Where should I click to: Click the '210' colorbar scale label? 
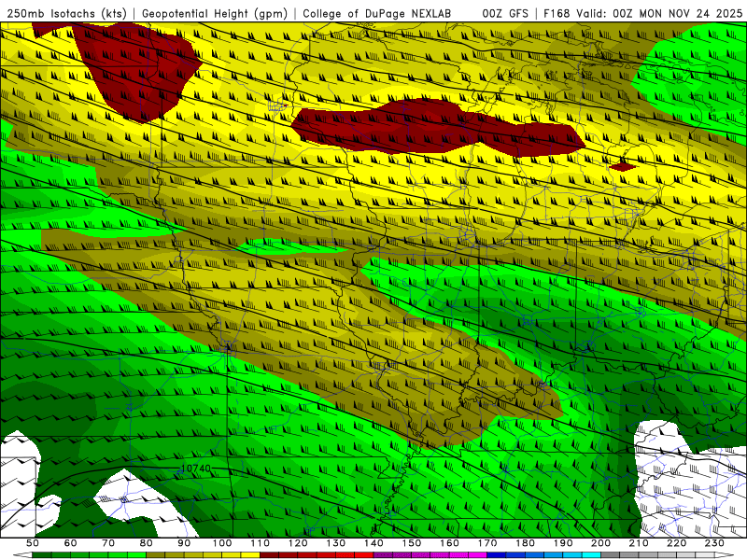coord(639,543)
